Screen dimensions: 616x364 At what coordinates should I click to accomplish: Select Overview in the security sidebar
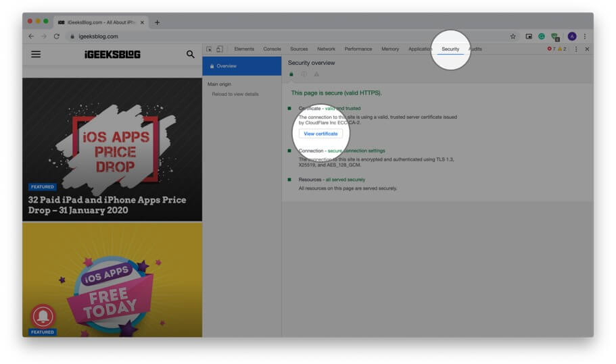(x=242, y=66)
